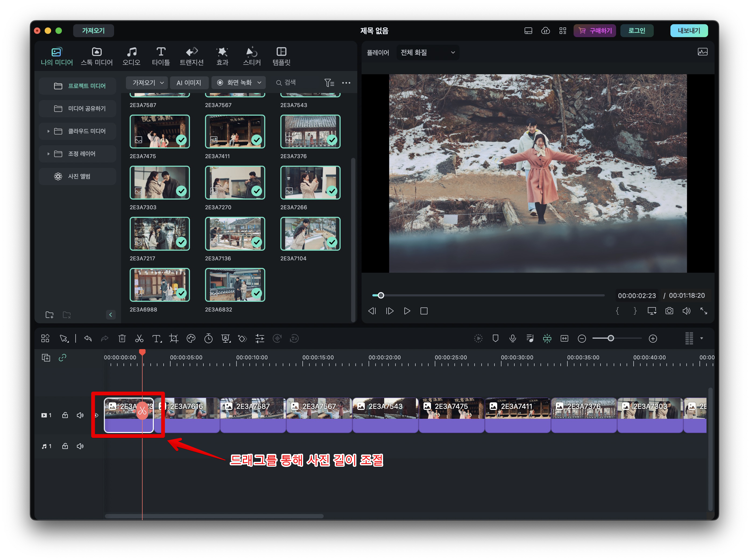The width and height of the screenshot is (749, 560).
Task: Delete selected clip with trash icon
Action: (122, 338)
